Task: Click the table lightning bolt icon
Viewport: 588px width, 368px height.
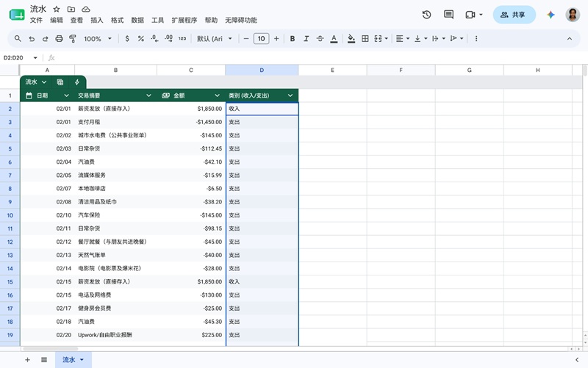Action: pyautogui.click(x=77, y=82)
